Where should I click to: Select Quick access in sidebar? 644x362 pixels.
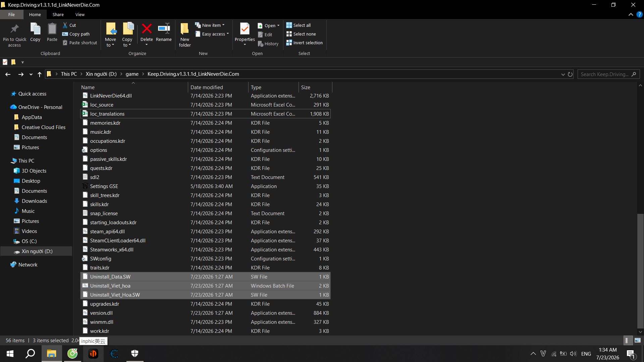pos(32,94)
